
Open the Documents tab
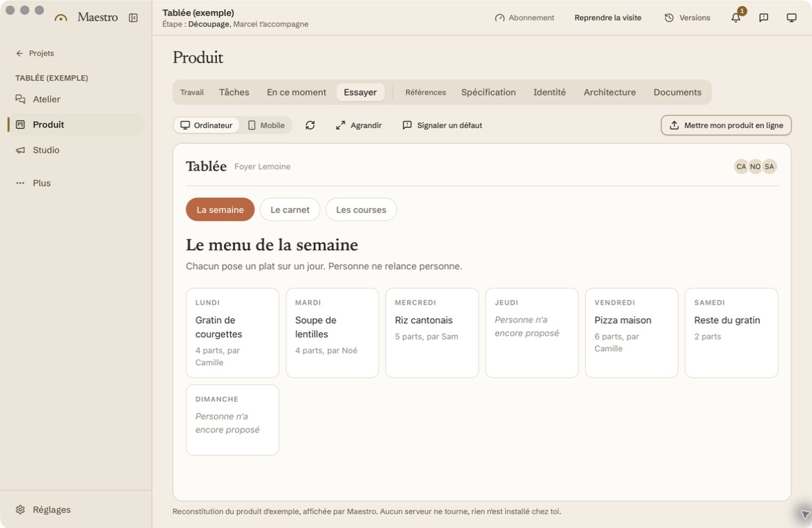tap(677, 92)
